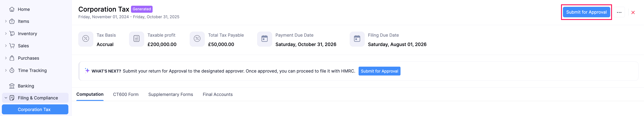Select the Items icon in the sidebar
This screenshot has width=644, height=116.
point(12,21)
